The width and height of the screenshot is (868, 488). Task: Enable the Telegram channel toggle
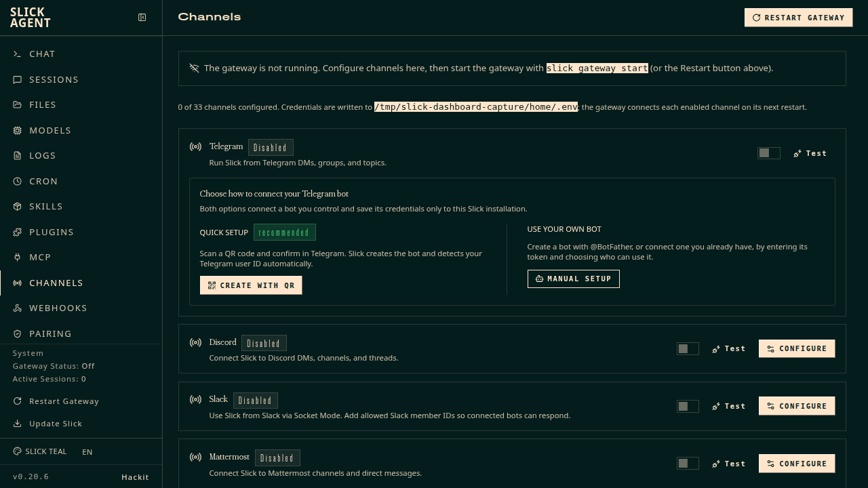pyautogui.click(x=769, y=153)
